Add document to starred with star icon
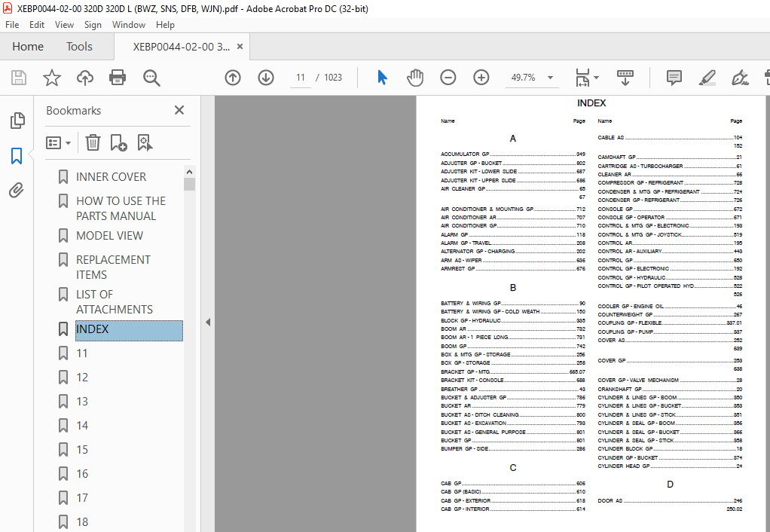The width and height of the screenshot is (770, 532). coord(51,78)
